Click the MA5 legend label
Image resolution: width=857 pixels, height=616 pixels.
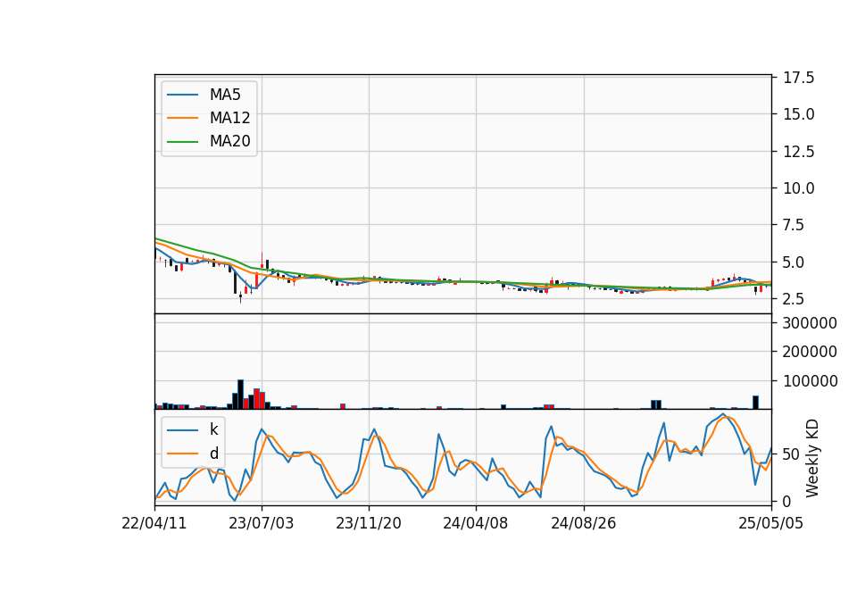[225, 95]
